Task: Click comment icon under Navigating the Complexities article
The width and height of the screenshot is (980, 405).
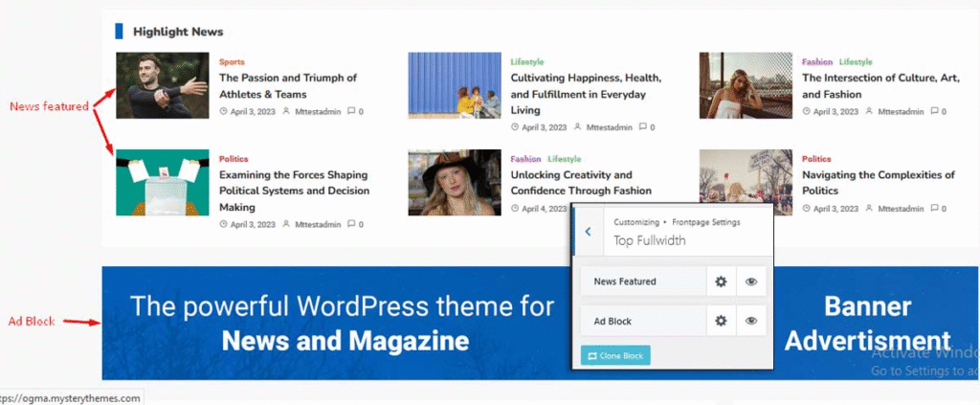Action: click(934, 209)
